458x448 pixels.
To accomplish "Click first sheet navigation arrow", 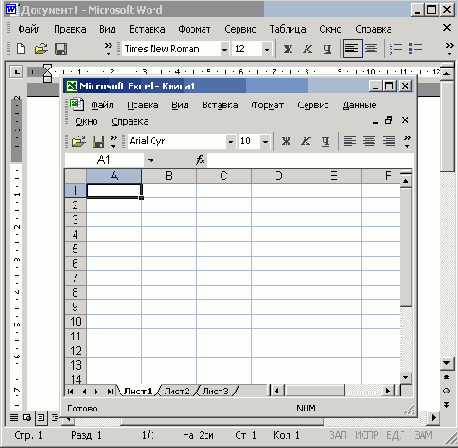I will 70,391.
